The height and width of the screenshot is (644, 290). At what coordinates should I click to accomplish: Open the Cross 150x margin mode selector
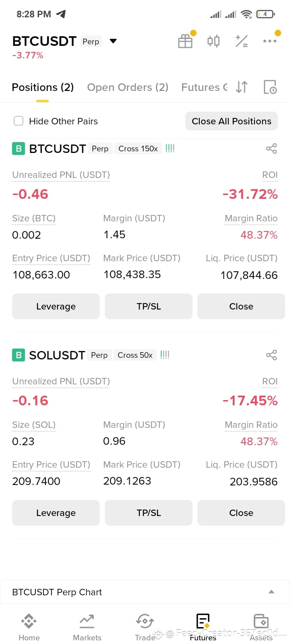pyautogui.click(x=138, y=149)
